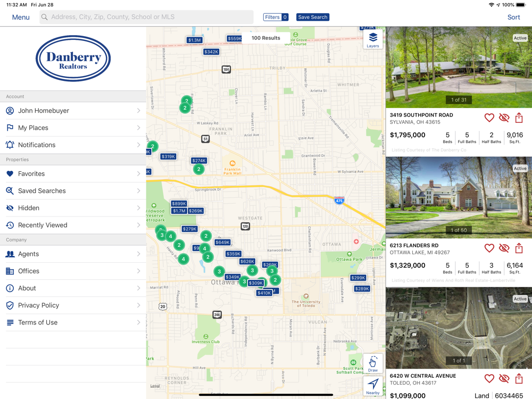The height and width of the screenshot is (399, 532).
Task: Expand John Homebuyer account chevron
Action: (x=138, y=111)
